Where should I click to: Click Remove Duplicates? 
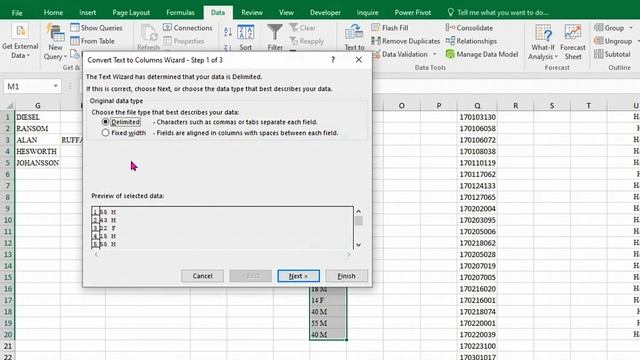point(406,41)
